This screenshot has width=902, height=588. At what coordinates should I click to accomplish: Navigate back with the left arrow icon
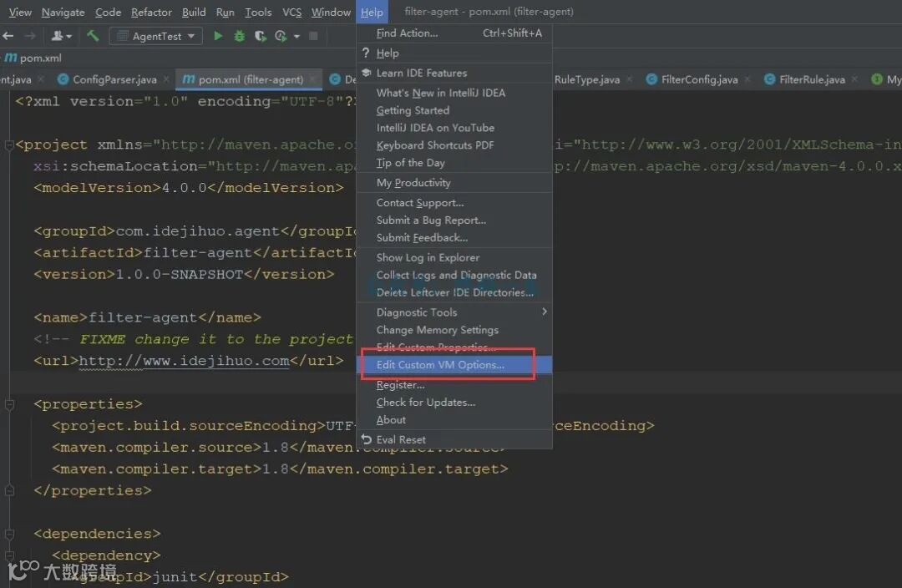[x=8, y=36]
